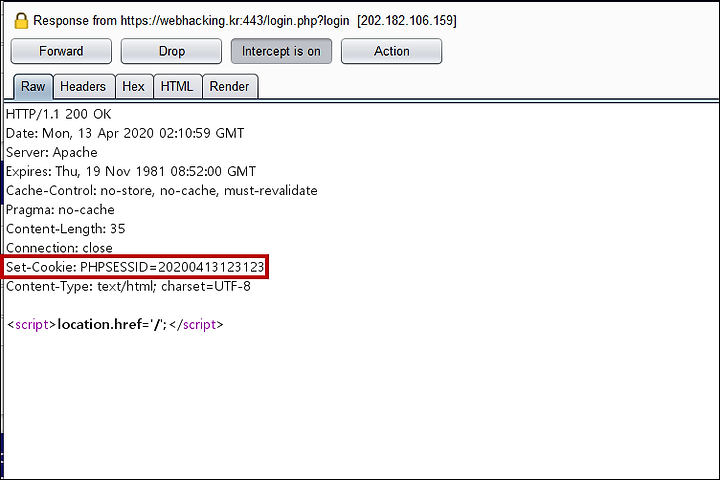Switch to the Raw tab
The image size is (720, 480).
33,86
